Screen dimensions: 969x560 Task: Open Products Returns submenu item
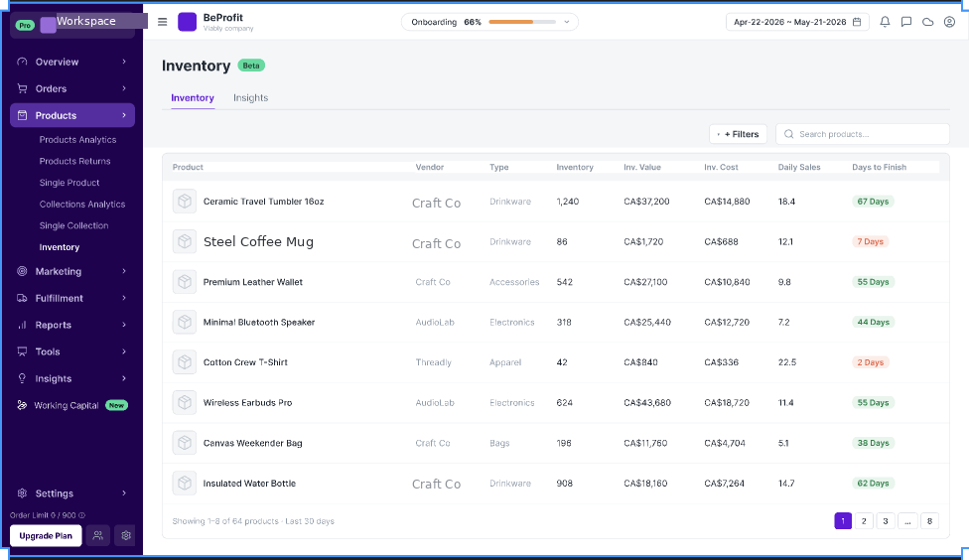(x=74, y=161)
